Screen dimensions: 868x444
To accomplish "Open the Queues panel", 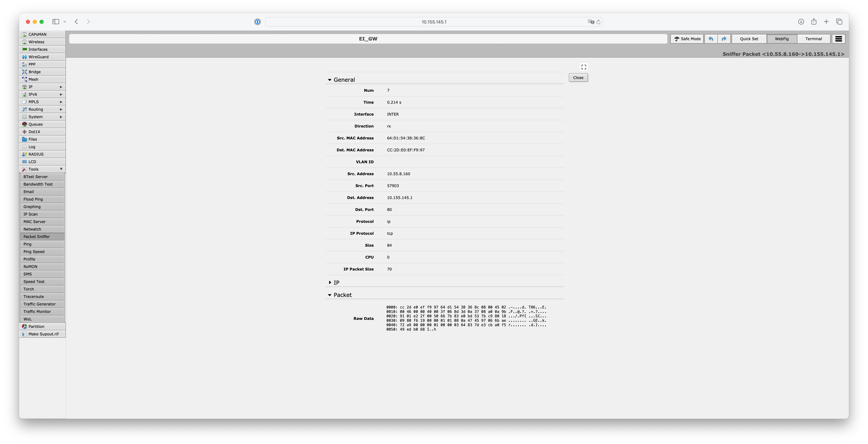I will pyautogui.click(x=35, y=124).
